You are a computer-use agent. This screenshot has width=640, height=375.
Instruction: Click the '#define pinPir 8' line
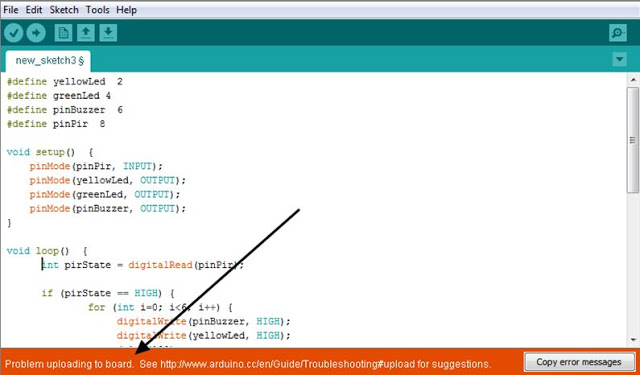56,124
